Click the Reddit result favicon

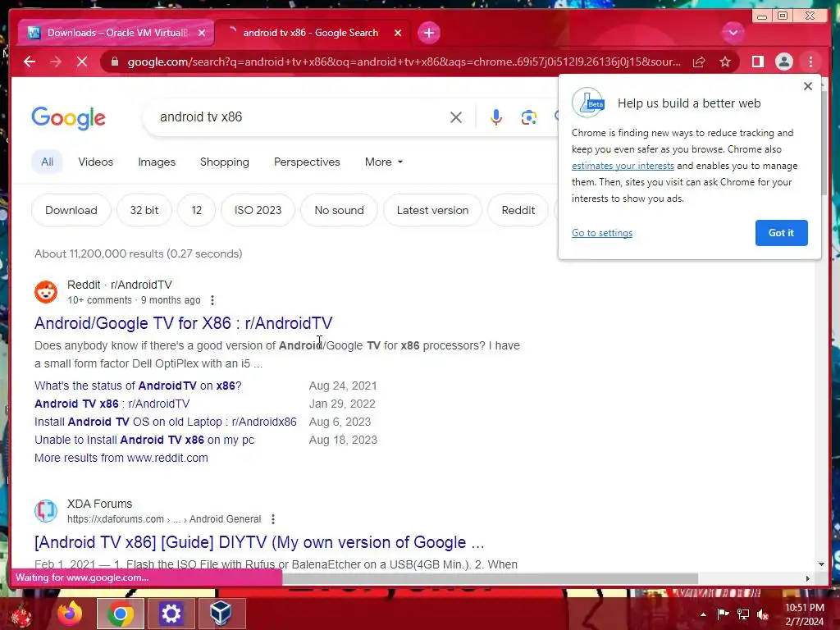(x=46, y=292)
